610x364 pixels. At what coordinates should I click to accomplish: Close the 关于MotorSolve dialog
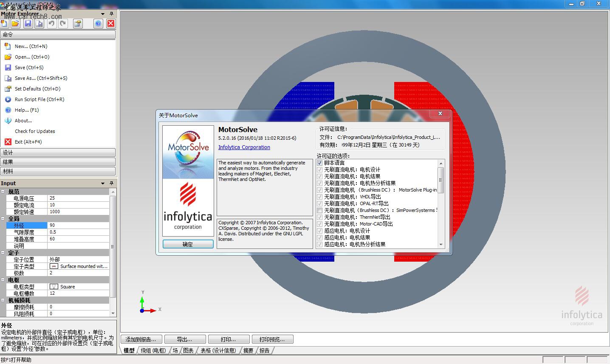click(x=440, y=114)
